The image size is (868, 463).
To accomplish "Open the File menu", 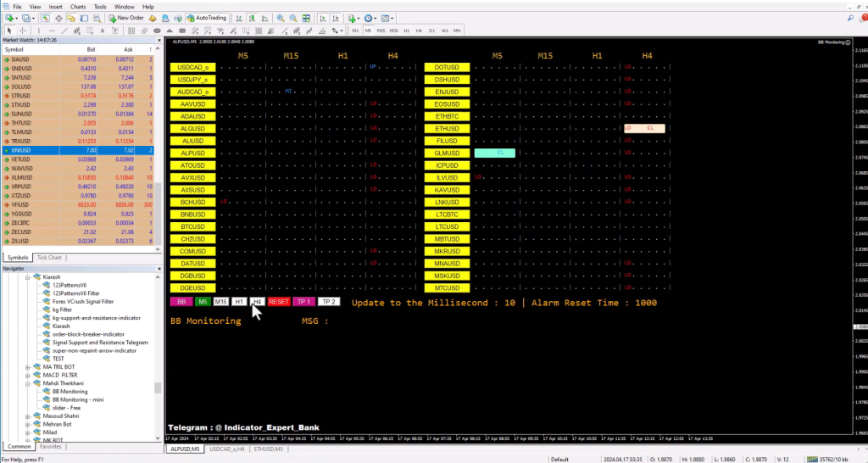I will pos(17,7).
